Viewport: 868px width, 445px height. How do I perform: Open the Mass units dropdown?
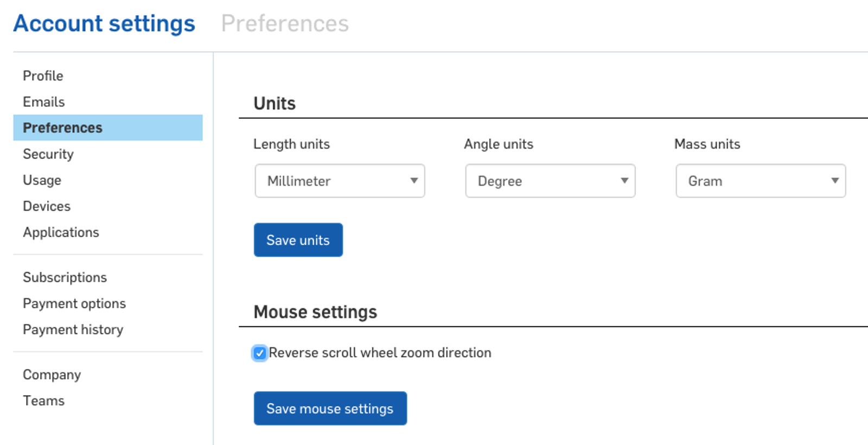pyautogui.click(x=760, y=181)
